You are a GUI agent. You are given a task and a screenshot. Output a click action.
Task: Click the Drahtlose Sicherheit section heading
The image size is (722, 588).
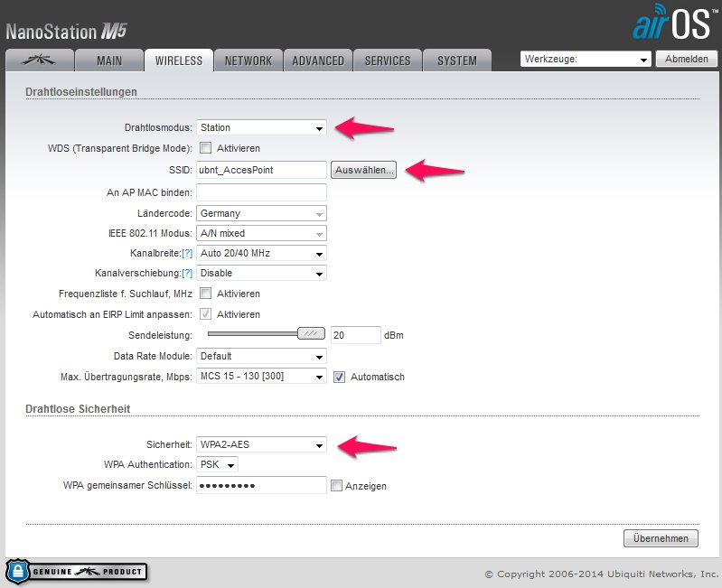(78, 408)
